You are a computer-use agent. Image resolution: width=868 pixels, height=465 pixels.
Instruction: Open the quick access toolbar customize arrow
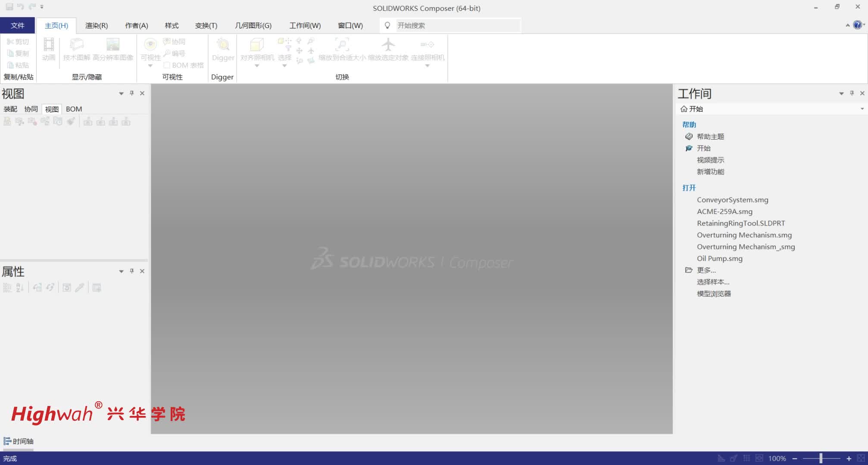pyautogui.click(x=42, y=7)
